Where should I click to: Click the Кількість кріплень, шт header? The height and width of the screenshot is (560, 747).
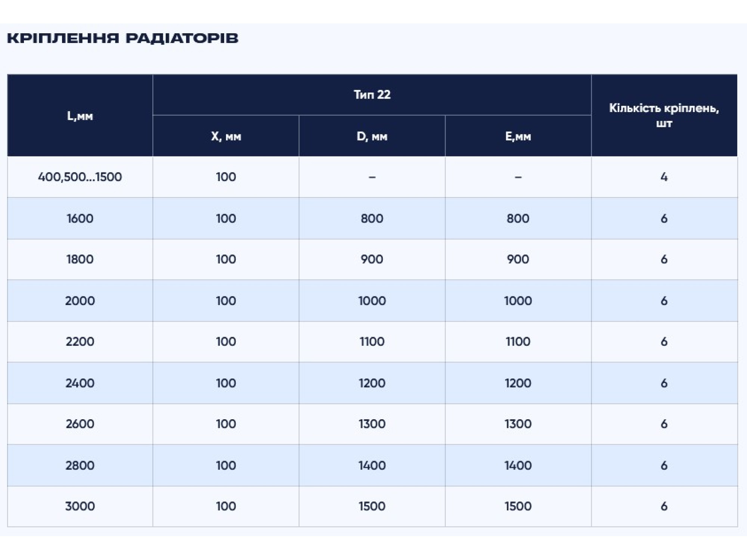click(x=664, y=115)
